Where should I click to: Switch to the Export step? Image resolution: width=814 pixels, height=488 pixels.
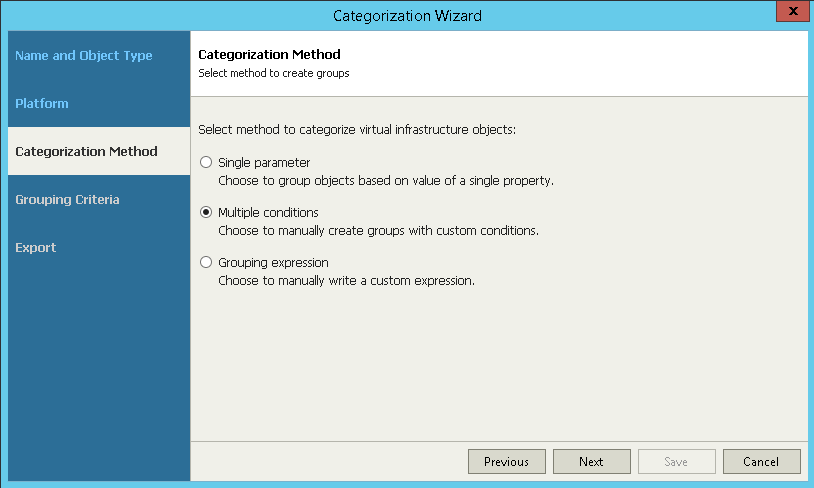pyautogui.click(x=36, y=248)
